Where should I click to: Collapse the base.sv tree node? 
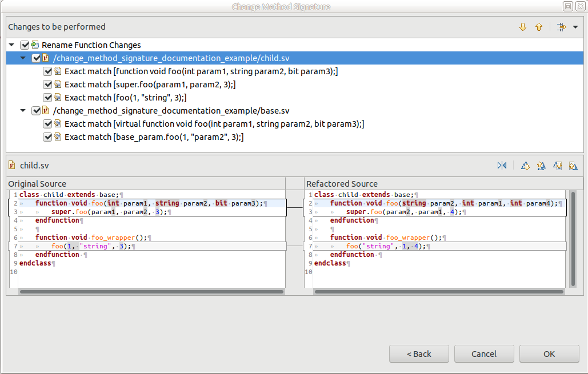23,110
